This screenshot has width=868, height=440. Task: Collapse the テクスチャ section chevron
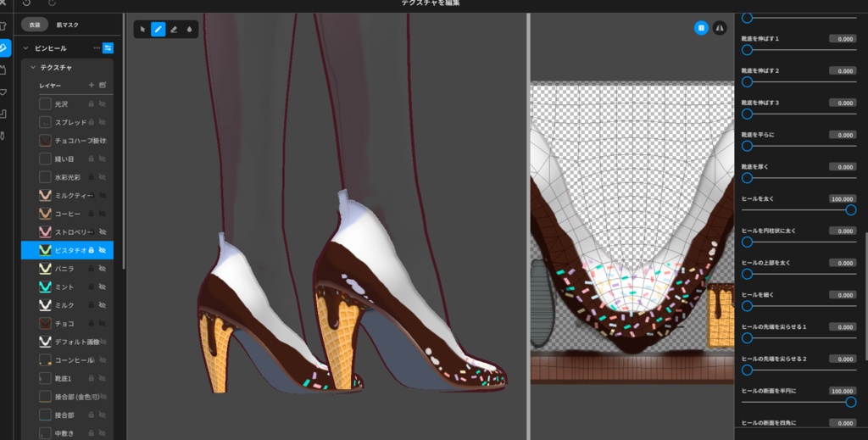tap(33, 68)
